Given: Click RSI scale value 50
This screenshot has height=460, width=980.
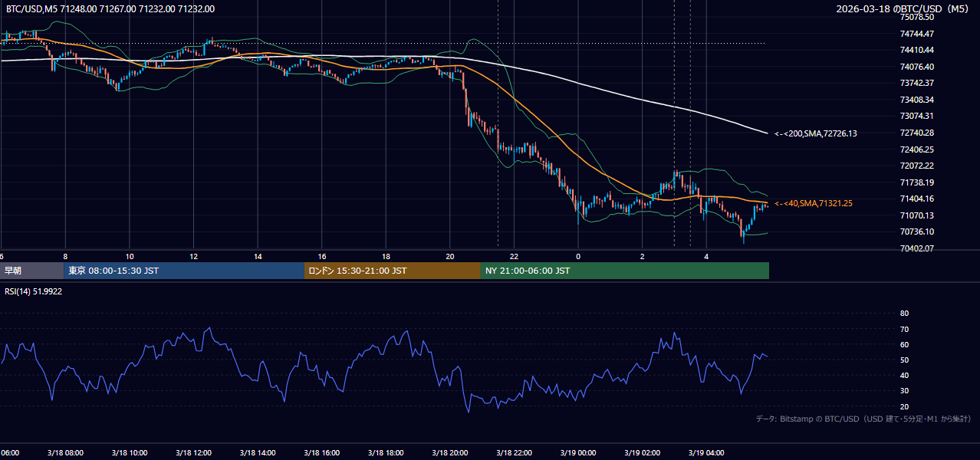Looking at the screenshot, I should pos(904,360).
